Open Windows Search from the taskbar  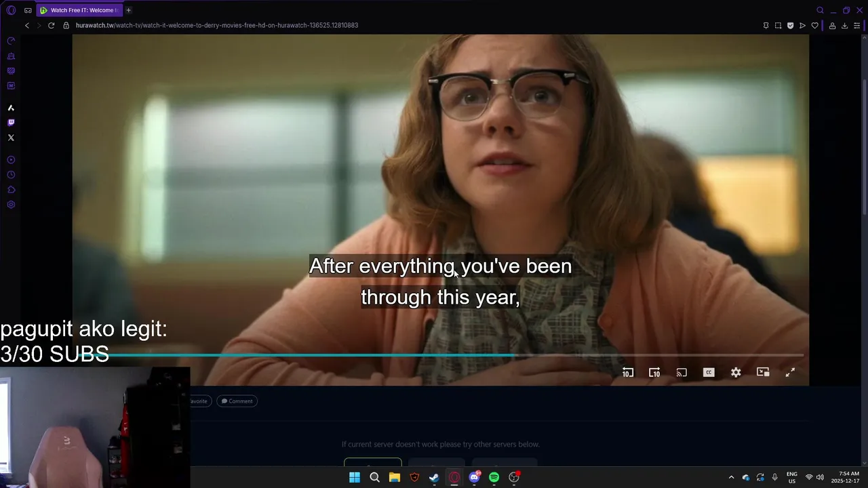(374, 477)
